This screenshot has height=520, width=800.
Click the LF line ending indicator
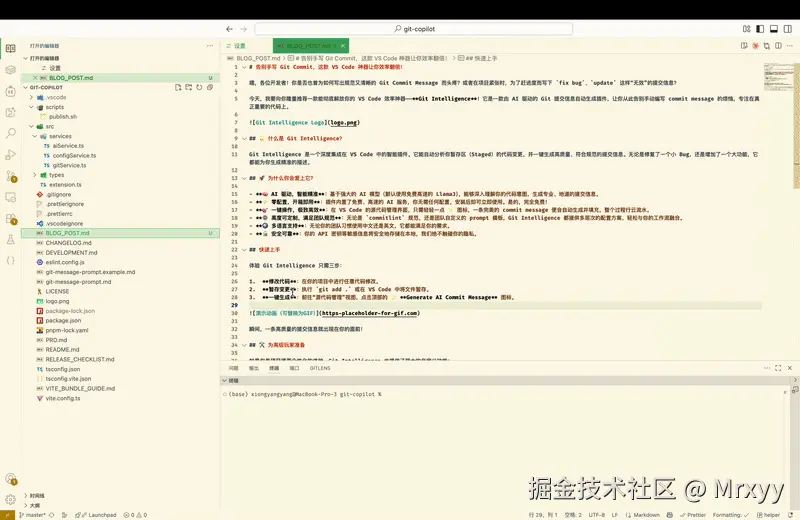pos(615,515)
